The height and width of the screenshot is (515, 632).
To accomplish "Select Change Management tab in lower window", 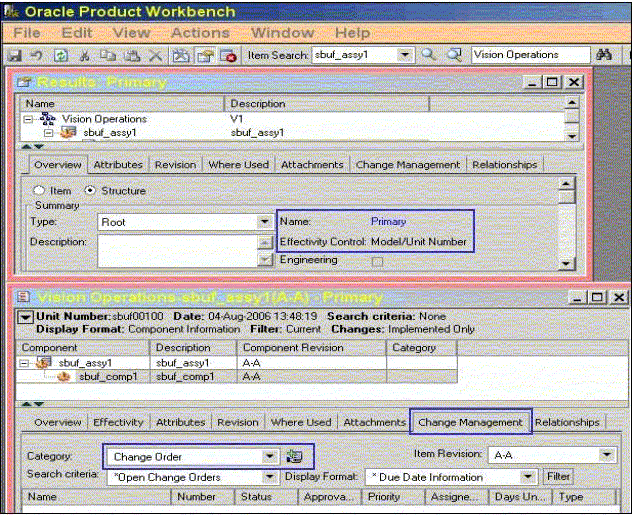I will tap(470, 422).
